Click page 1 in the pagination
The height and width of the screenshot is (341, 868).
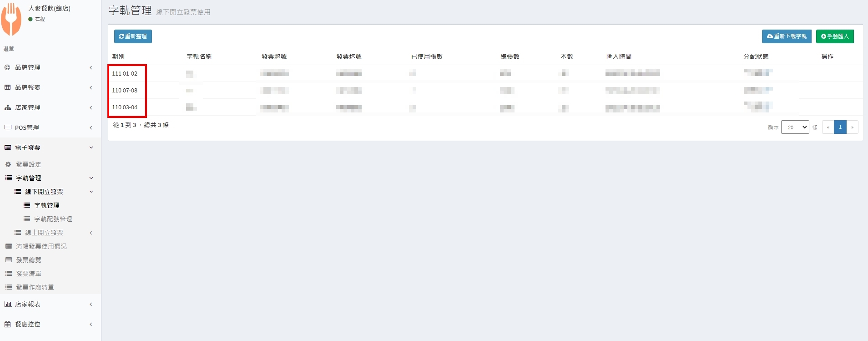[x=840, y=127]
